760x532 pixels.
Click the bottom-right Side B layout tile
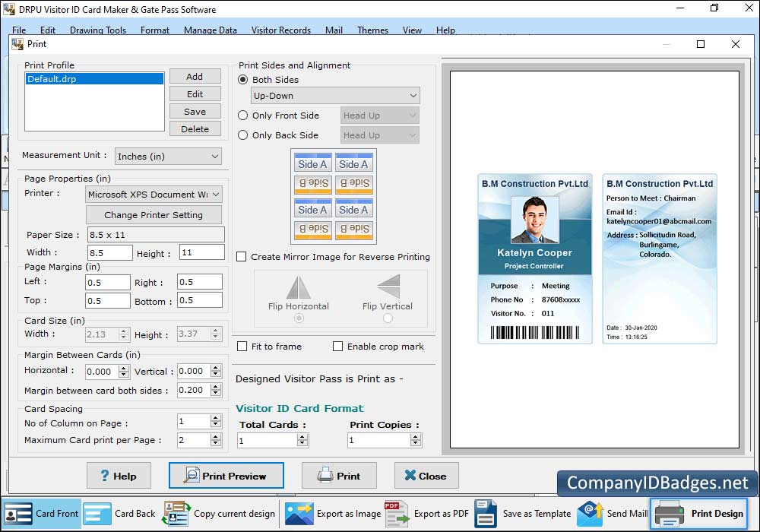(x=354, y=230)
